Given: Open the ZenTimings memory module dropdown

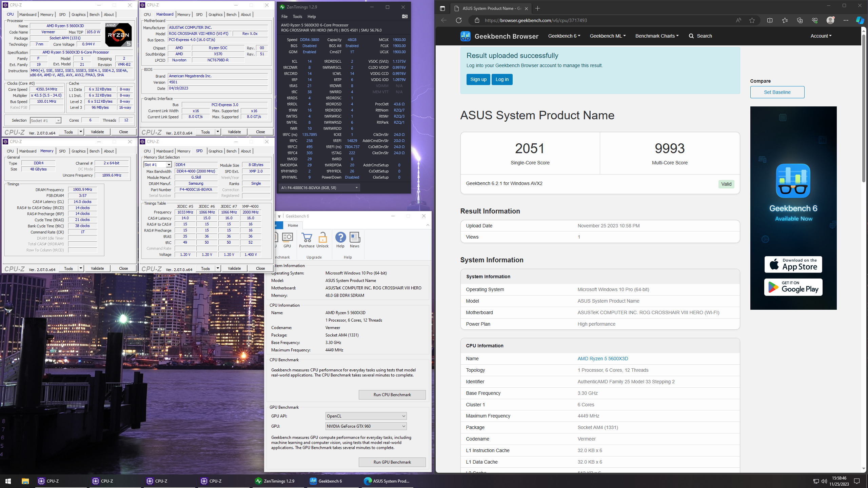Looking at the screenshot, I should 319,188.
